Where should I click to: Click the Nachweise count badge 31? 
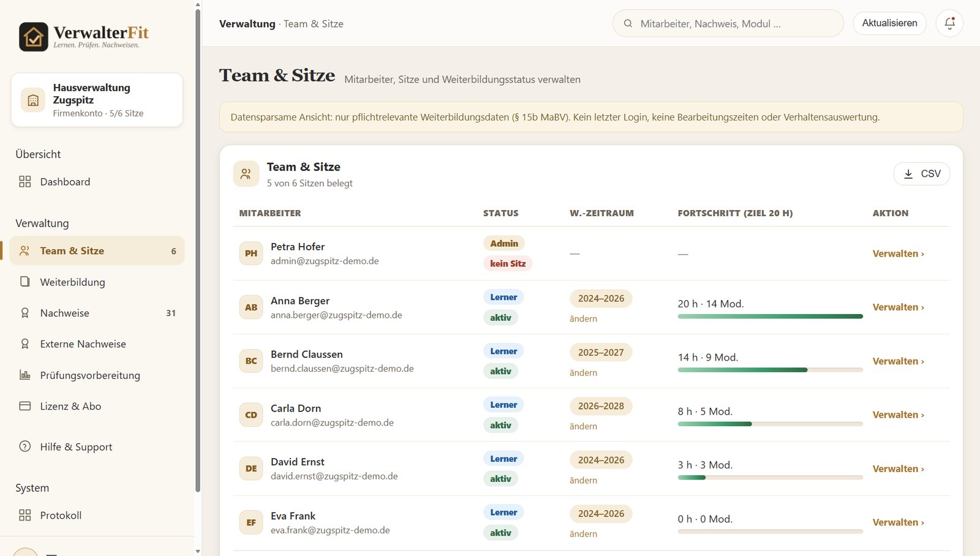coord(171,313)
